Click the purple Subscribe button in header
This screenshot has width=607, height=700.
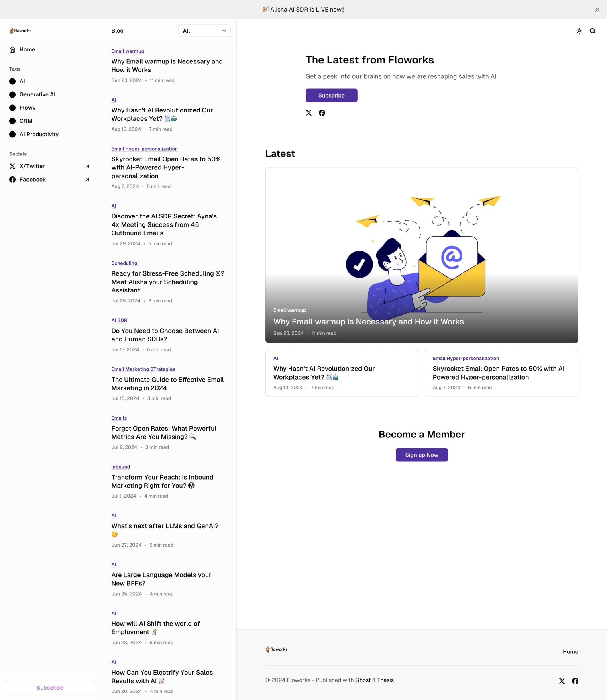click(x=331, y=96)
